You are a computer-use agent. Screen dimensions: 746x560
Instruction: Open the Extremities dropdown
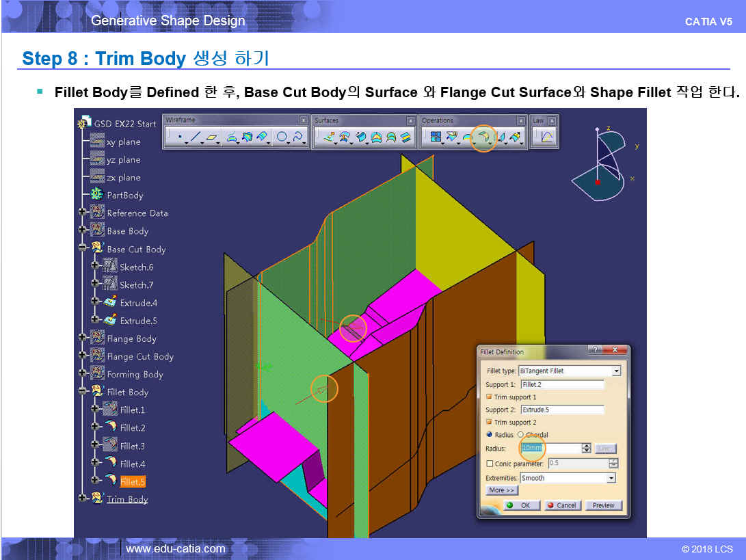pyautogui.click(x=611, y=478)
